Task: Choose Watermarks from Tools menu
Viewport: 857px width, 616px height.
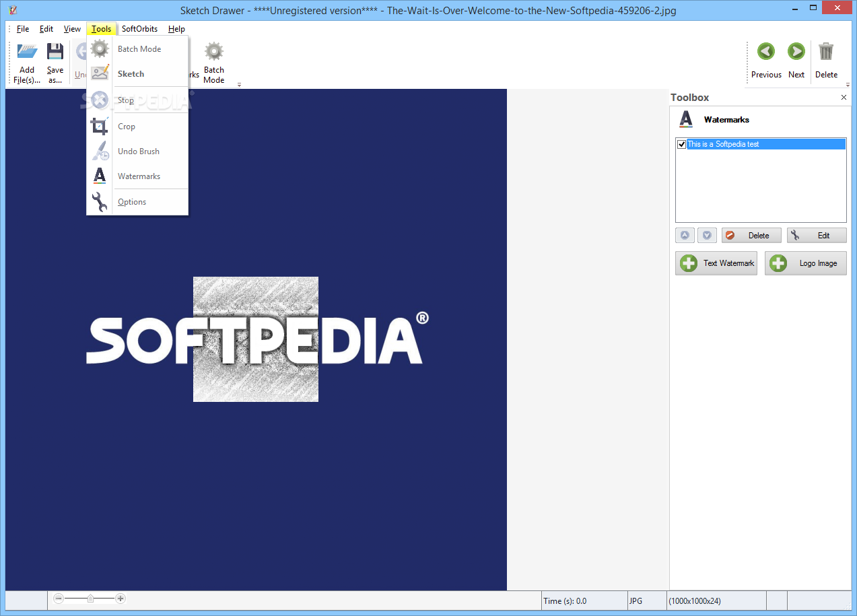Action: 137,176
